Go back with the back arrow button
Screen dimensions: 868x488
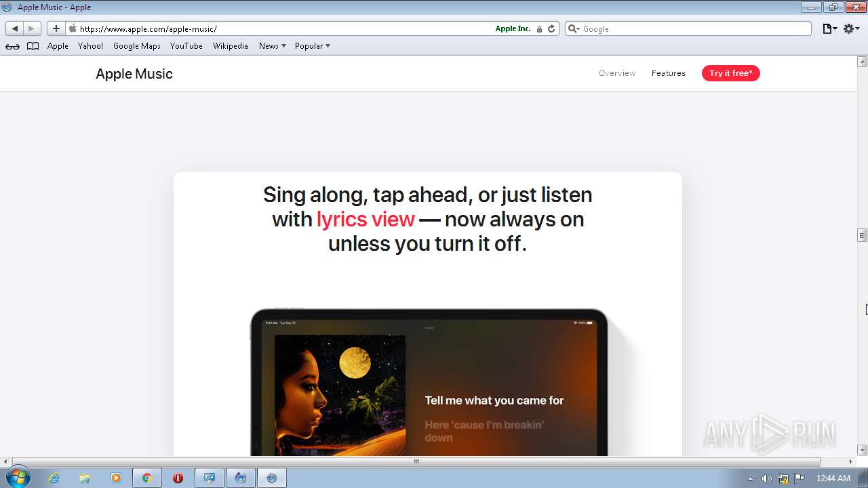point(15,28)
